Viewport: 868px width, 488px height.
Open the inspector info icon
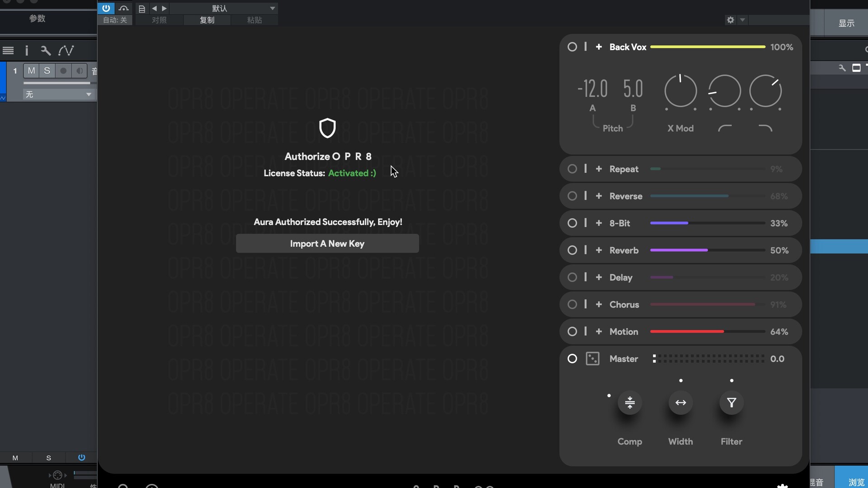point(27,51)
